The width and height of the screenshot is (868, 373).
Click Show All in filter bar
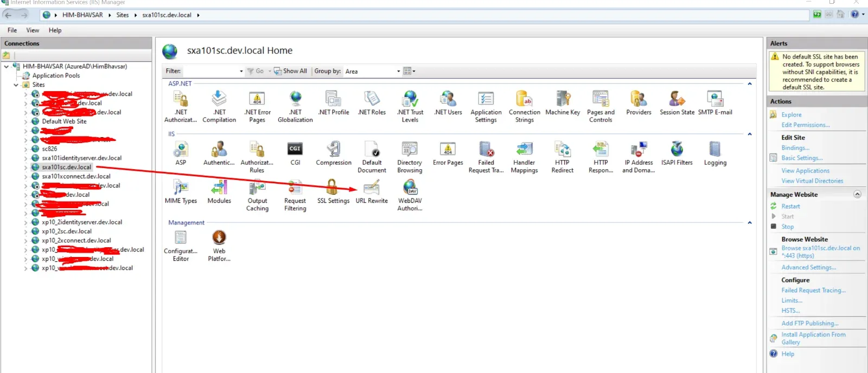point(290,71)
